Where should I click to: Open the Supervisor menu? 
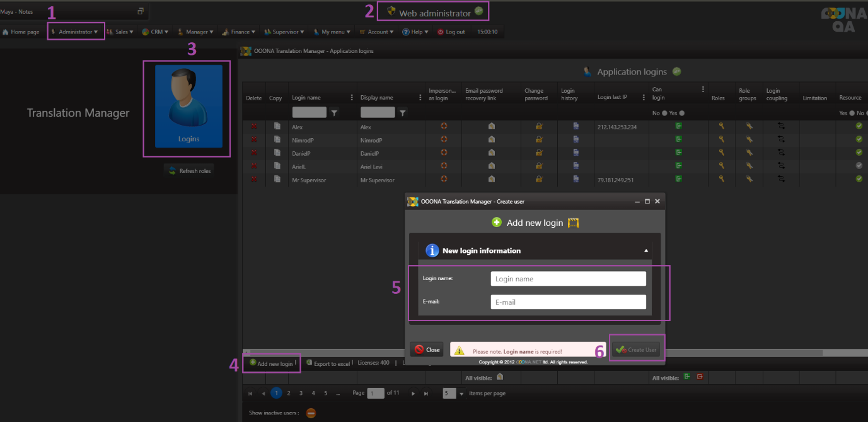pyautogui.click(x=285, y=32)
